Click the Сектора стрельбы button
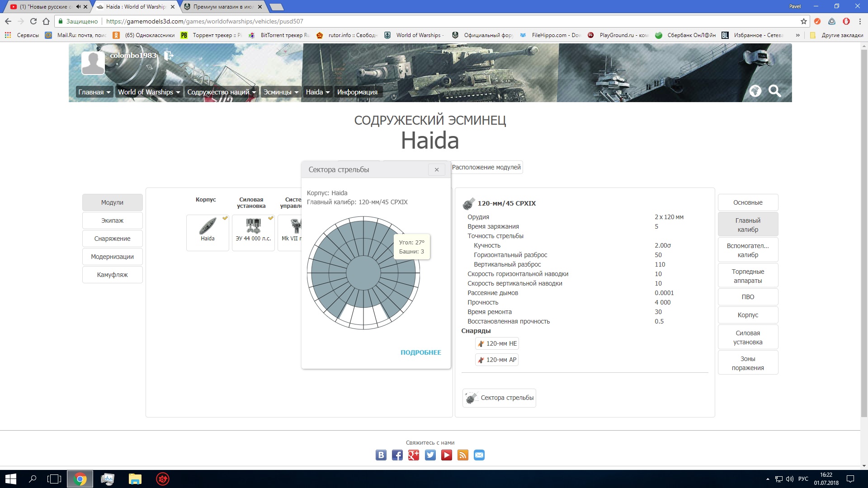Image resolution: width=868 pixels, height=488 pixels. point(499,398)
